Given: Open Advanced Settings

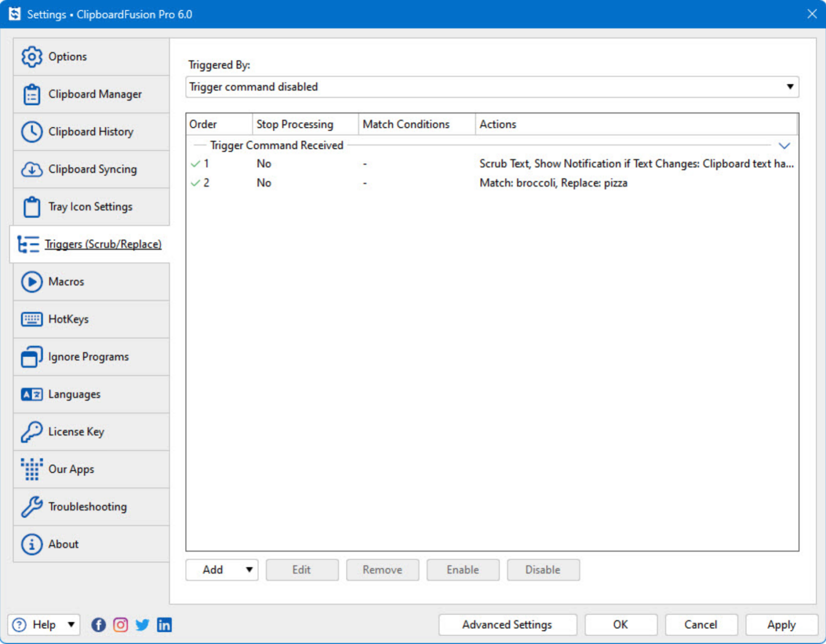Looking at the screenshot, I should (507, 625).
